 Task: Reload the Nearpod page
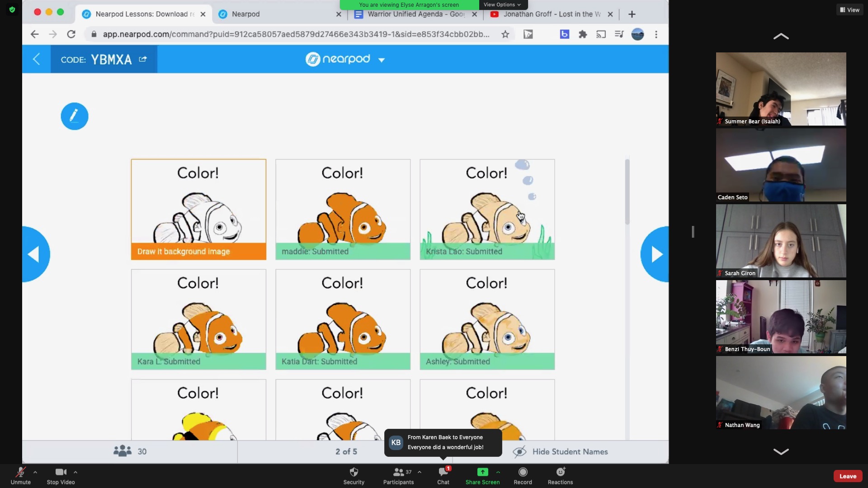[x=71, y=34]
